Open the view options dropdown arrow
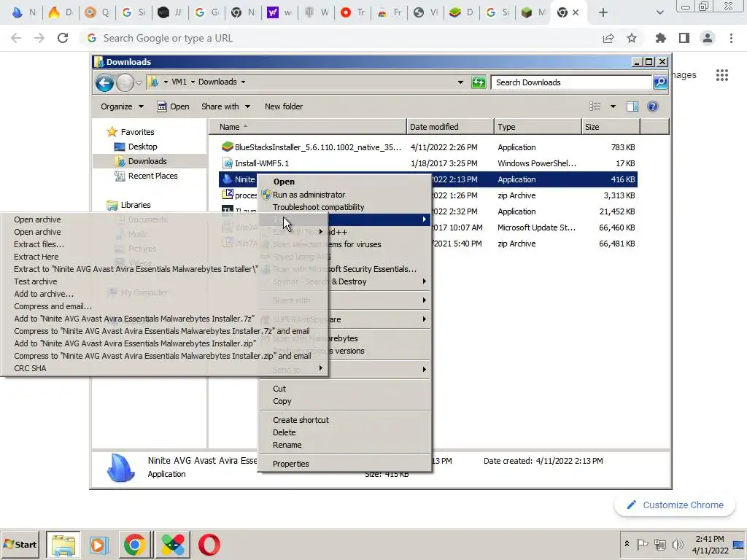The height and width of the screenshot is (560, 747). tap(613, 106)
